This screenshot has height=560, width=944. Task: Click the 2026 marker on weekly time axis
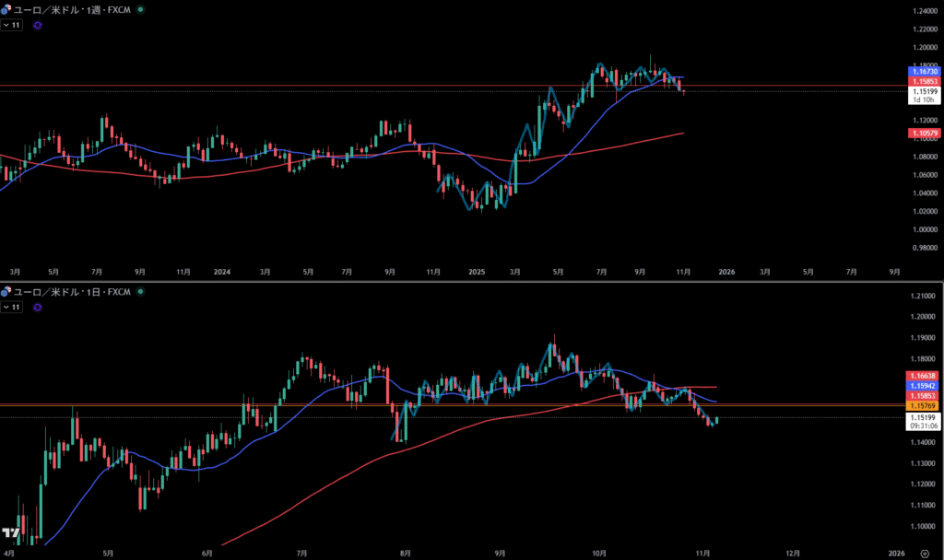(726, 272)
